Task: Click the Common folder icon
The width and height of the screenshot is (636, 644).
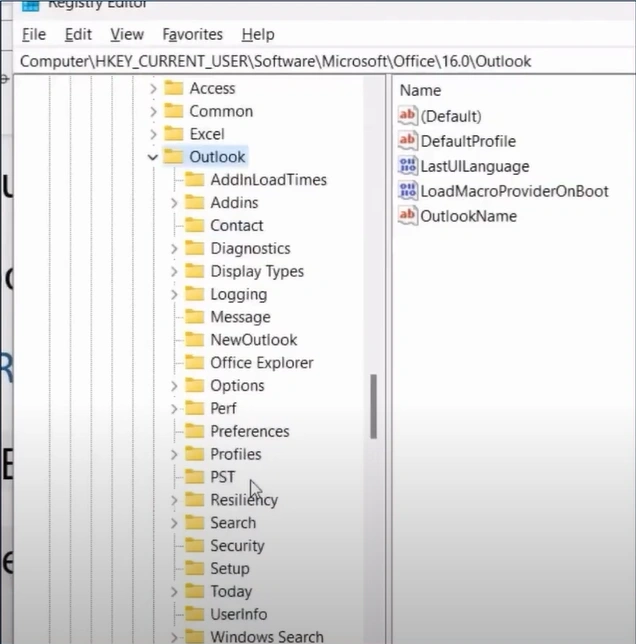Action: pos(173,111)
